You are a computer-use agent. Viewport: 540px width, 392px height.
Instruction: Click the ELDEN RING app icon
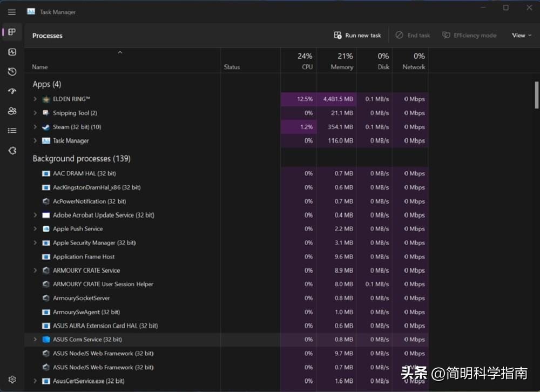[46, 99]
